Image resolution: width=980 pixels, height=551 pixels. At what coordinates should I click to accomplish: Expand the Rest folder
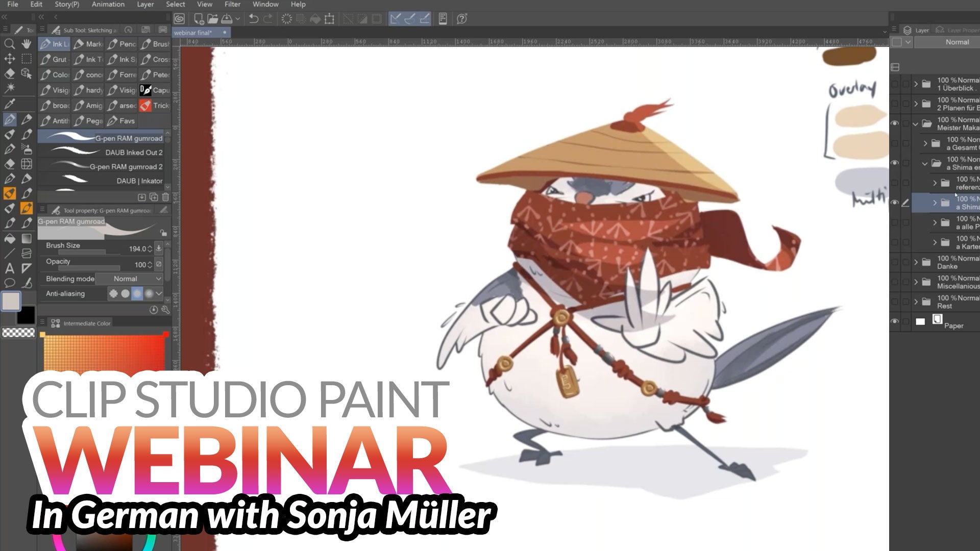pos(916,302)
